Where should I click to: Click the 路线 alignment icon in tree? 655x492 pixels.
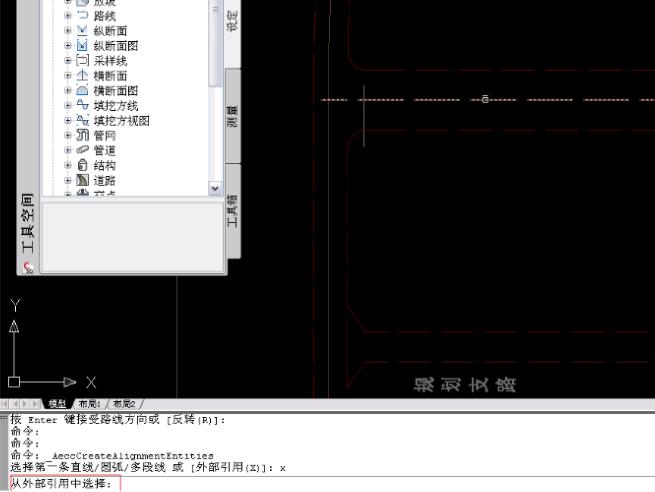pyautogui.click(x=82, y=15)
